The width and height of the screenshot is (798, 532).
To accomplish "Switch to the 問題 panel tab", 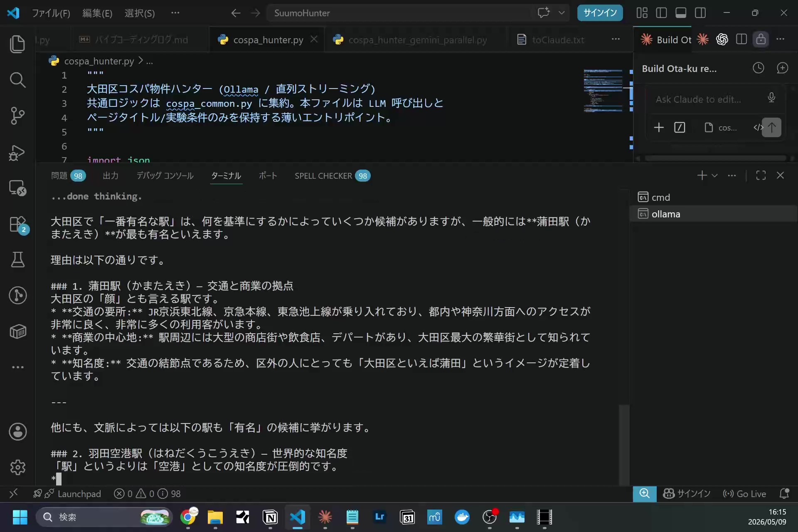I will [68, 176].
